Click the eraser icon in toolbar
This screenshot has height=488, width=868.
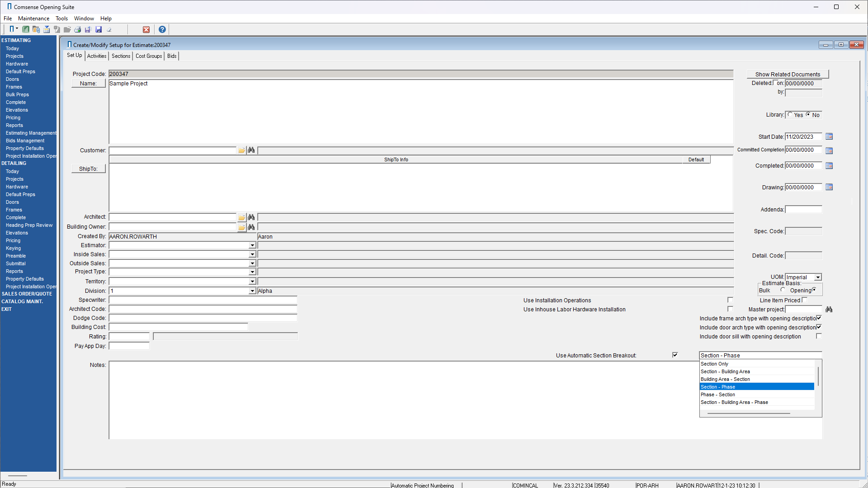click(109, 29)
